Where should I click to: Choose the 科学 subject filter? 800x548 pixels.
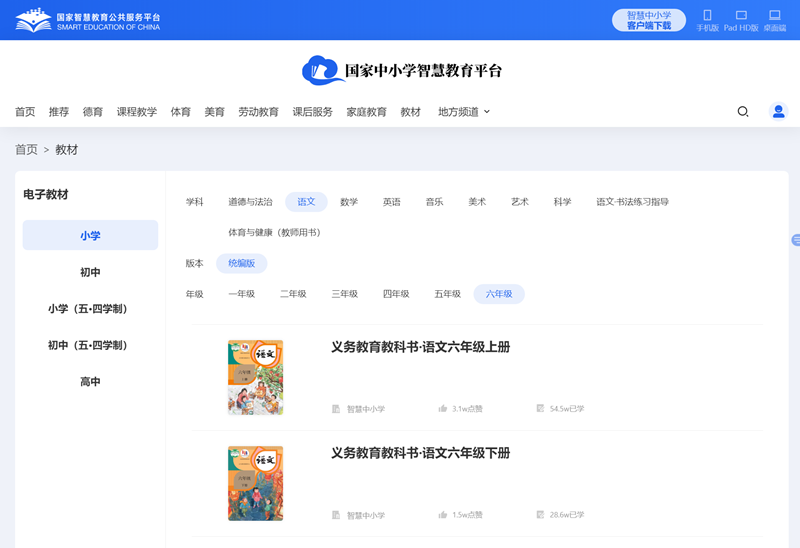pos(563,202)
